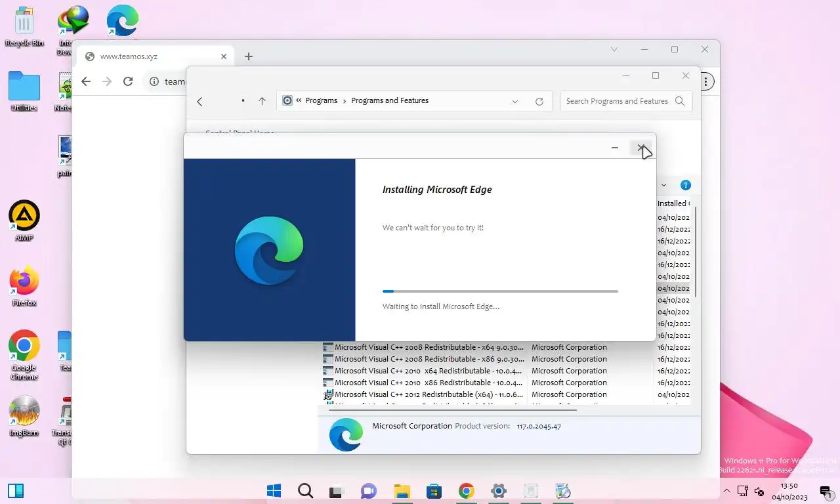840x504 pixels.
Task: Click the Edge logo in the details pane
Action: coord(346,434)
